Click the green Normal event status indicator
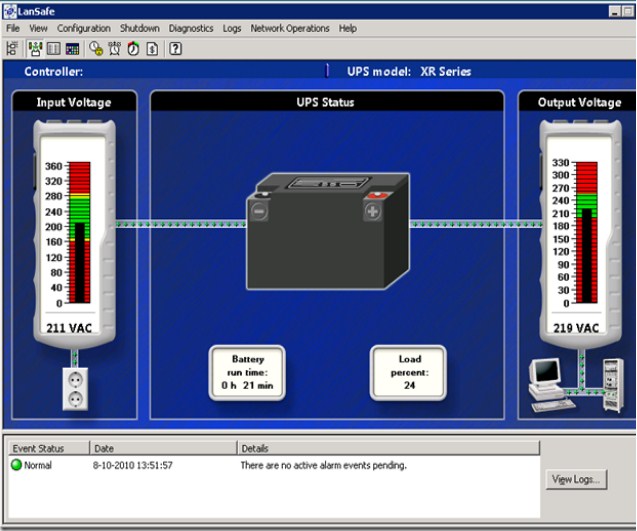 coord(17,465)
